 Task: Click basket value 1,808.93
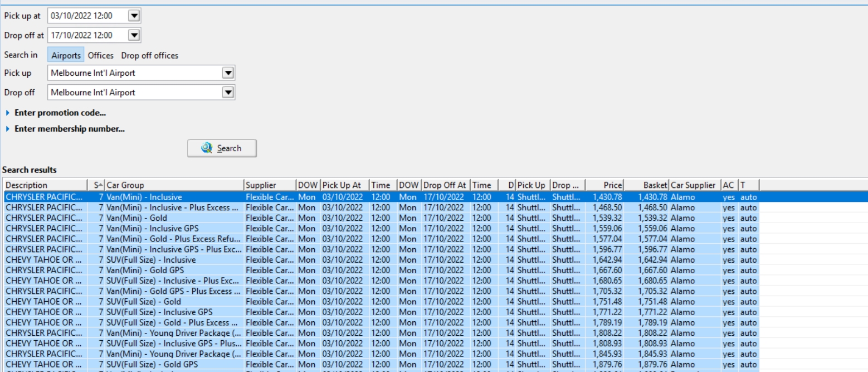(653, 344)
